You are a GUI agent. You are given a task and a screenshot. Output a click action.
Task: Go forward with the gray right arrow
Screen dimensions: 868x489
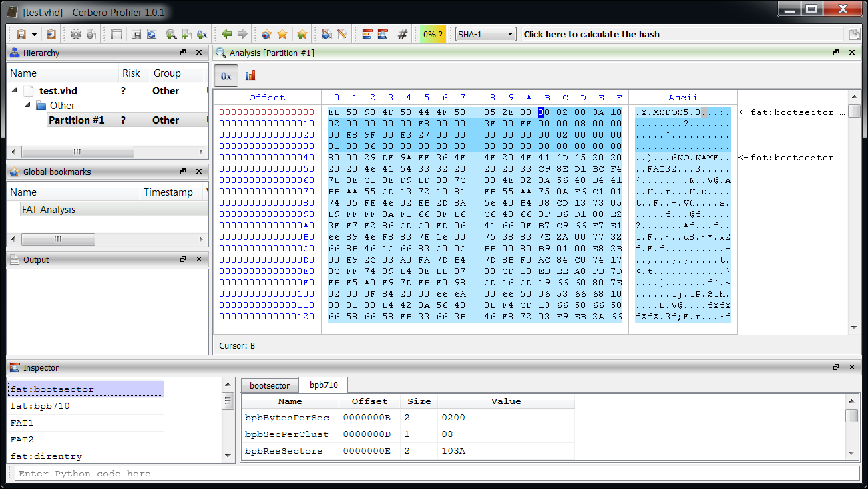pos(242,34)
